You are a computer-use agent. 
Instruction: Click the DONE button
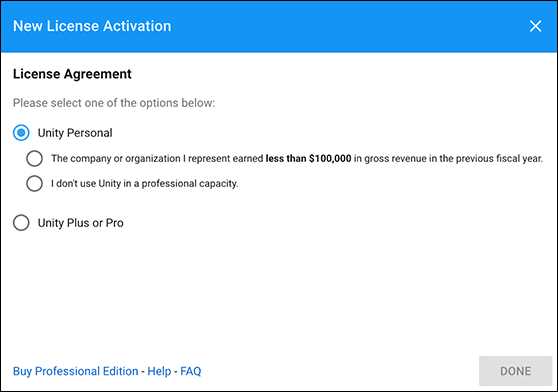[515, 371]
